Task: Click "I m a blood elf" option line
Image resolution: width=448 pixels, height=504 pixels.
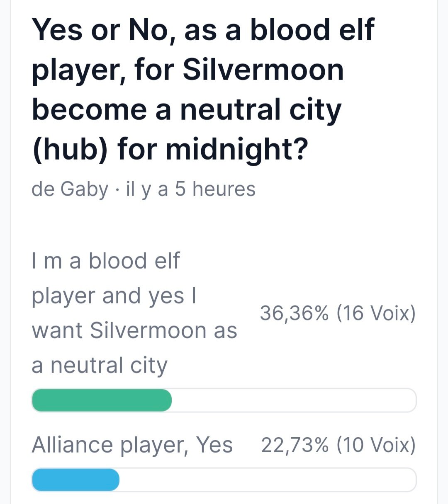Action: [106, 261]
